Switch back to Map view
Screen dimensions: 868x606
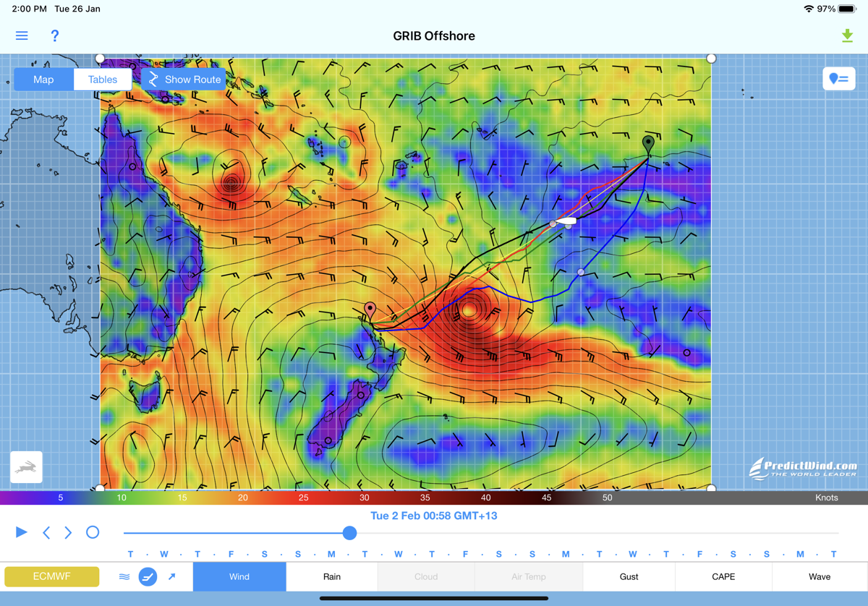[43, 80]
